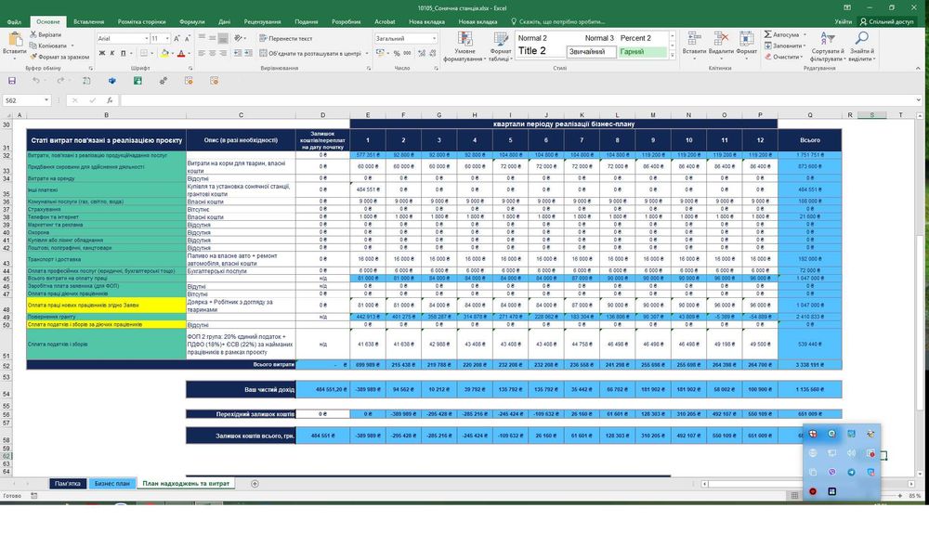Click the font color red A swatch
This screenshot has width=929, height=560.
point(182,54)
